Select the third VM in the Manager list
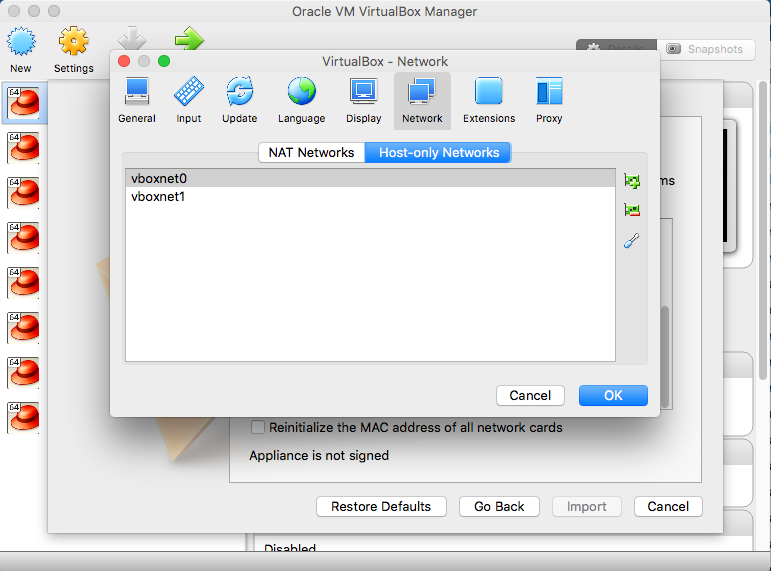 click(24, 192)
